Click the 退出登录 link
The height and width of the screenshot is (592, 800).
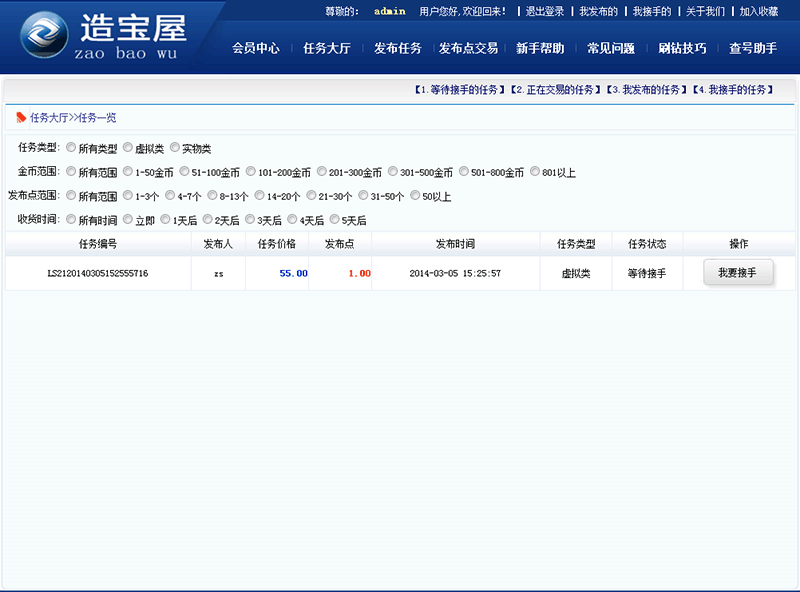[x=545, y=11]
